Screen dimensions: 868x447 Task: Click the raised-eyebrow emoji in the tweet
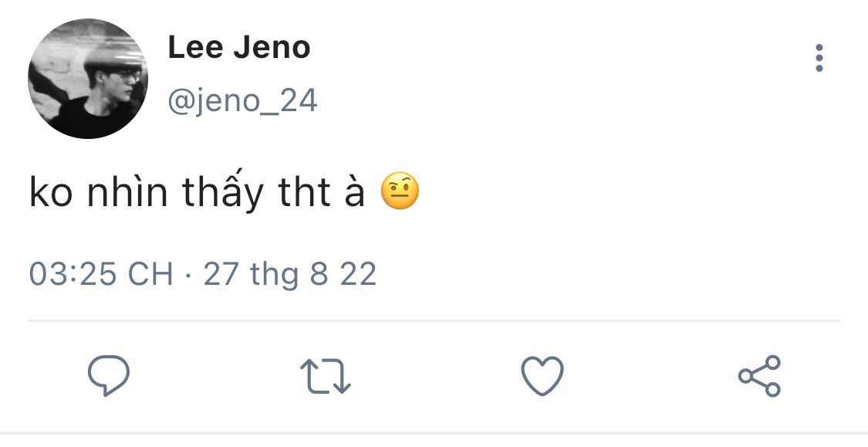point(400,192)
